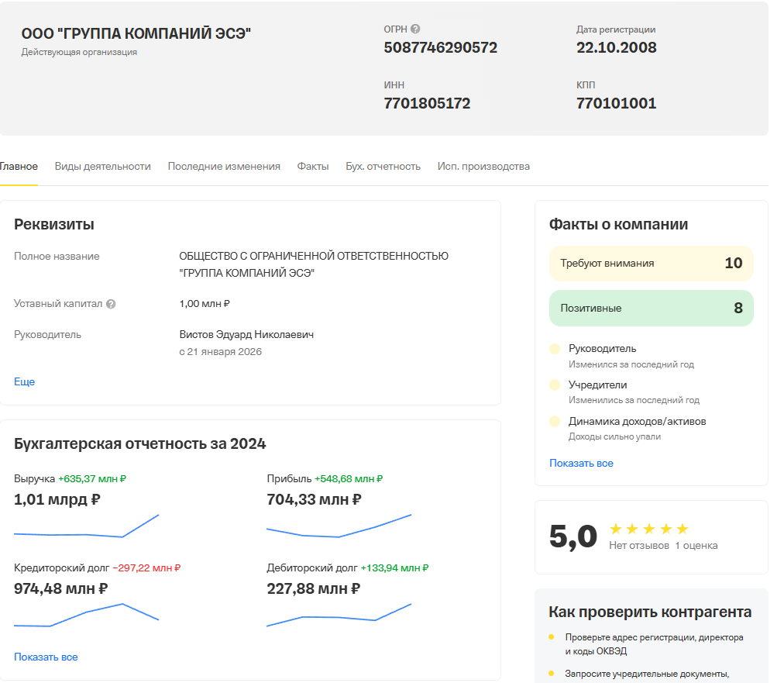
Task: Switch to the Виды деятельности tab
Action: 102,166
